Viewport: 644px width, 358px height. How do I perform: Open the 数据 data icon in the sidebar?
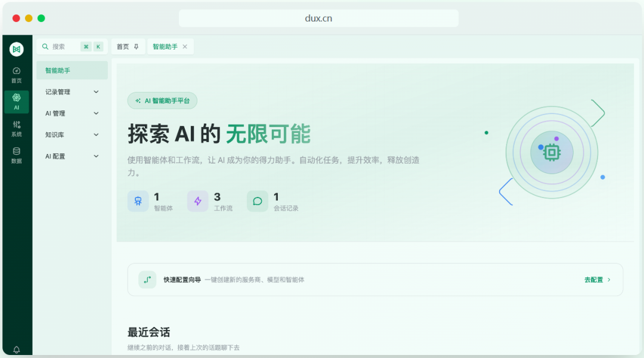[16, 153]
